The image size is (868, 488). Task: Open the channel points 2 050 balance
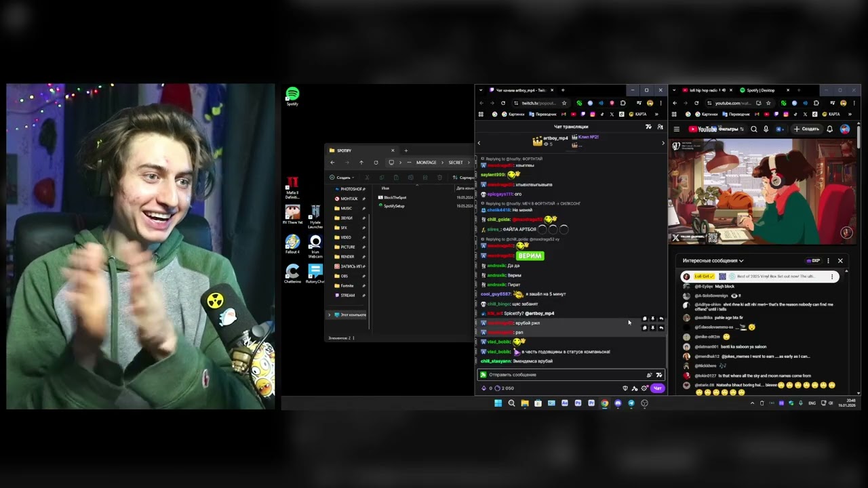coord(505,388)
